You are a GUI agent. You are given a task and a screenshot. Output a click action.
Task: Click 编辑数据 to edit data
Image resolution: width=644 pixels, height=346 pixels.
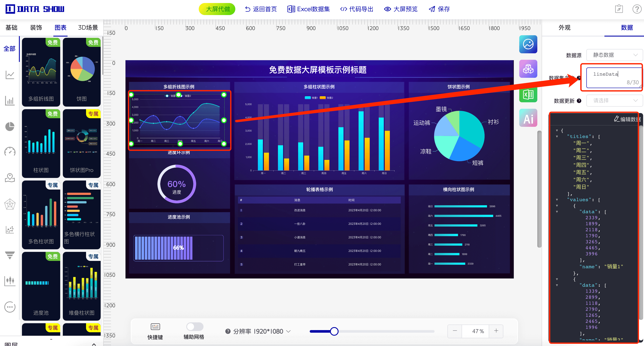point(627,119)
